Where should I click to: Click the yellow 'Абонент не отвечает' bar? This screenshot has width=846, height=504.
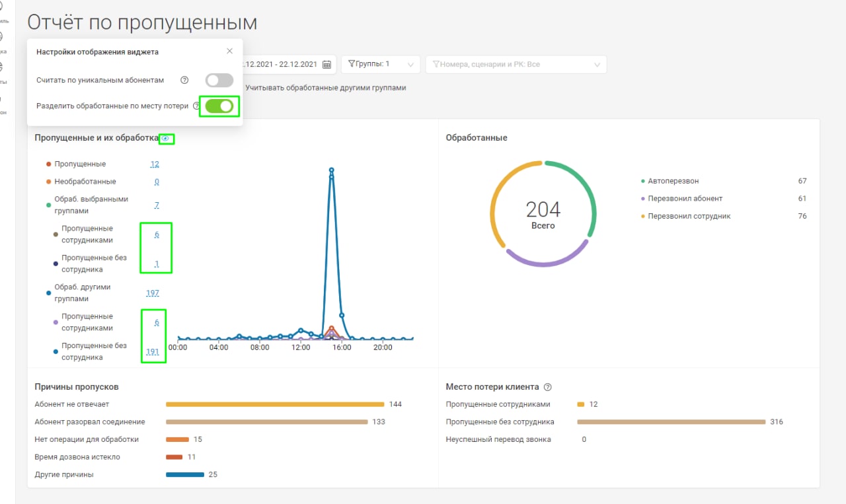275,404
